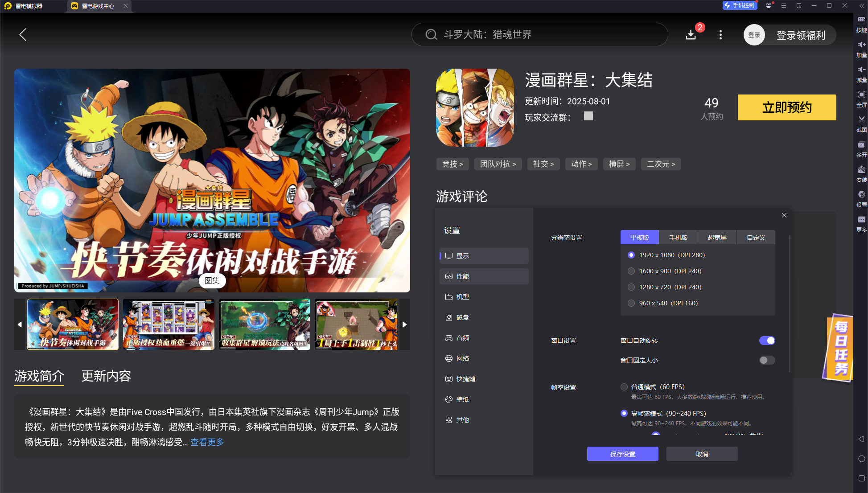
Task: Close the 雷电游戏中心 tab
Action: (x=126, y=6)
